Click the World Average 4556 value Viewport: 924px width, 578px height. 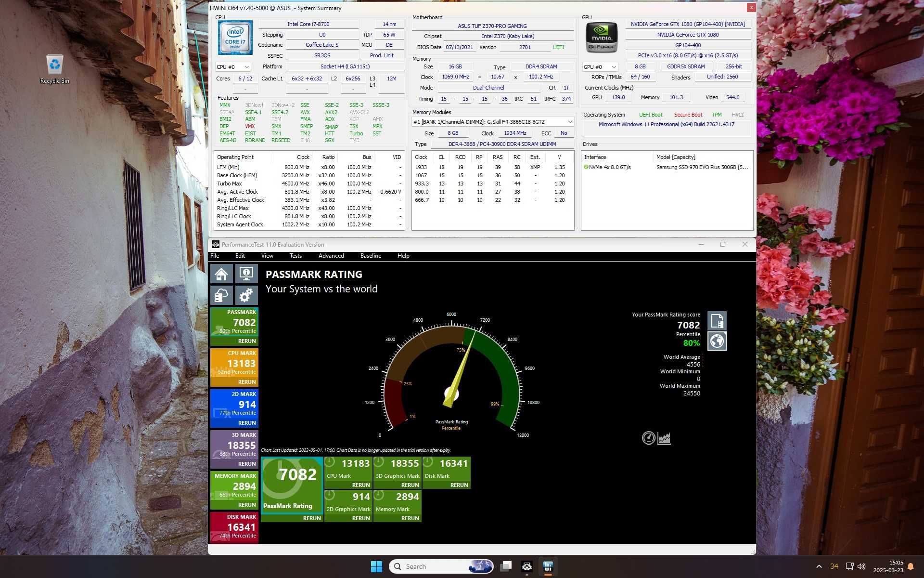point(693,365)
